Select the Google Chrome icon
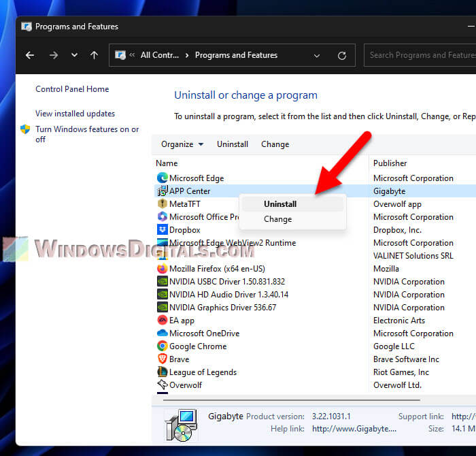 (x=163, y=346)
